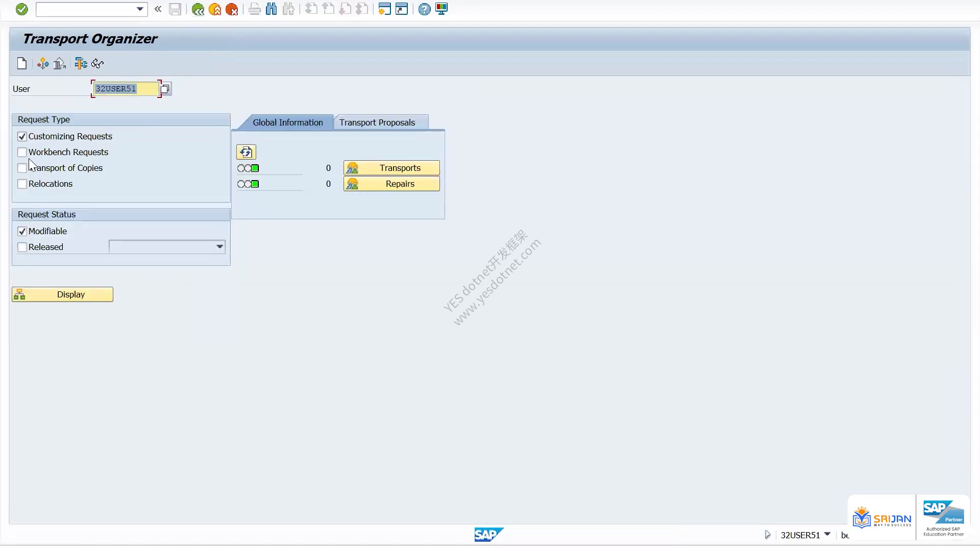This screenshot has width=980, height=551.
Task: Open Help via question mark icon
Action: click(x=424, y=9)
